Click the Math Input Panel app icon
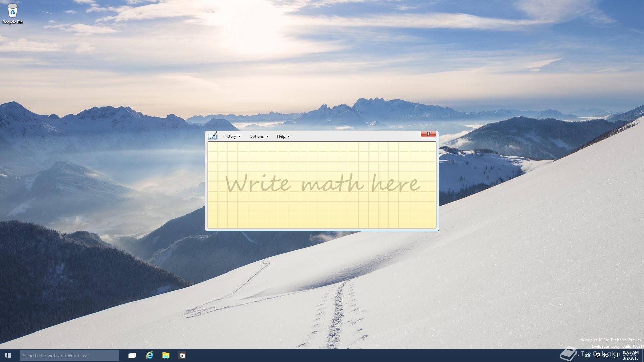Image resolution: width=644 pixels, height=362 pixels. click(213, 136)
